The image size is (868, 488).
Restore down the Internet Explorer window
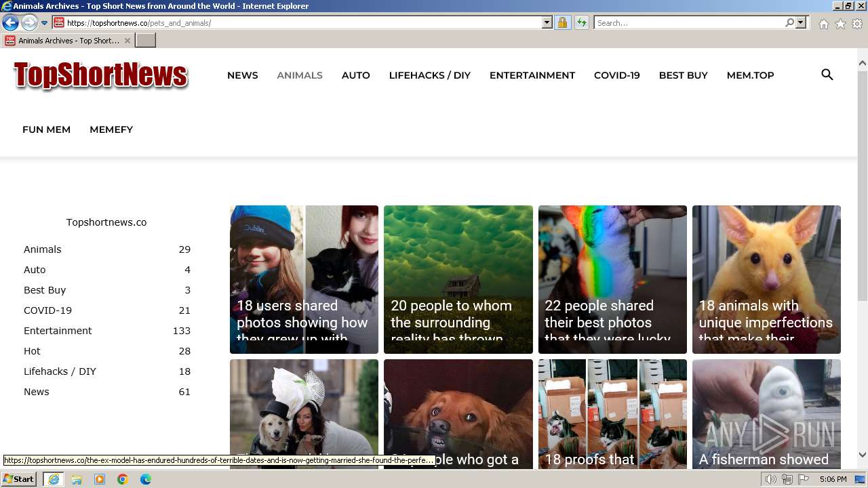click(x=848, y=5)
